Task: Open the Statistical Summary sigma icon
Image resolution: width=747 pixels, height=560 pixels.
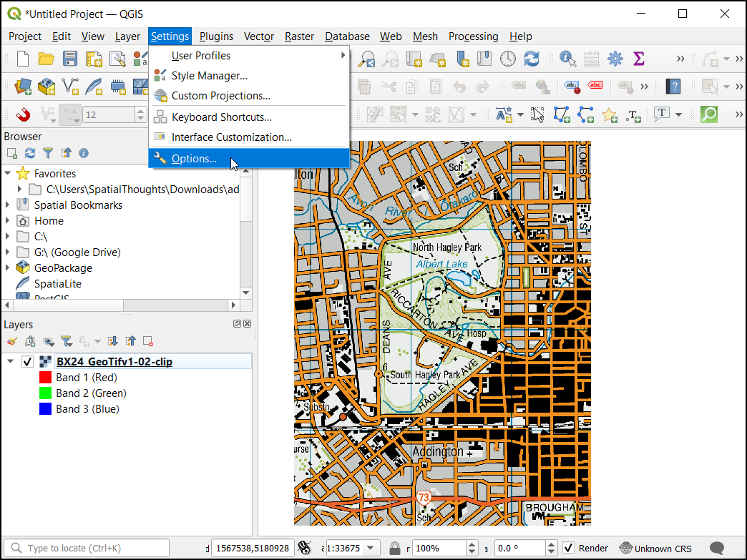Action: 639,59
